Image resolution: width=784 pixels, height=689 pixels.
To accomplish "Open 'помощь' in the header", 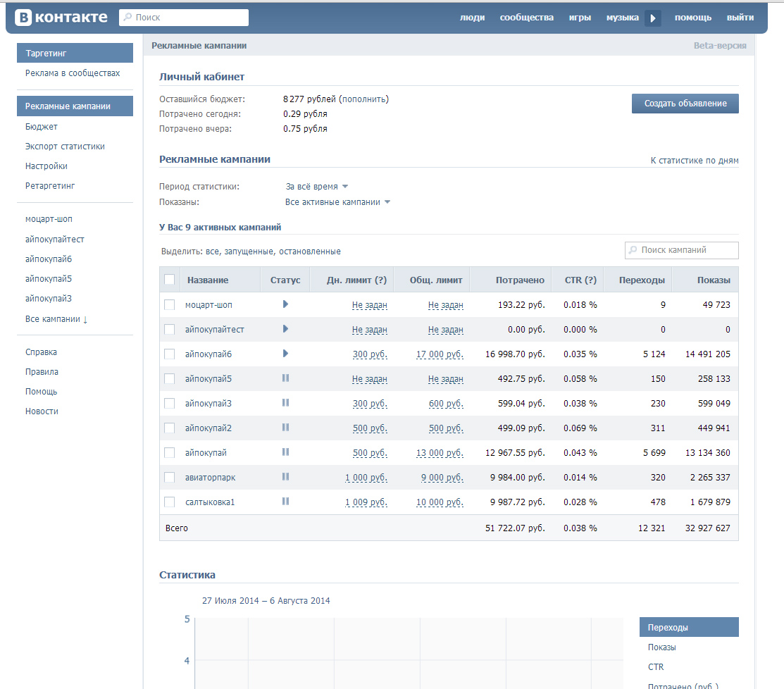I will pos(693,18).
